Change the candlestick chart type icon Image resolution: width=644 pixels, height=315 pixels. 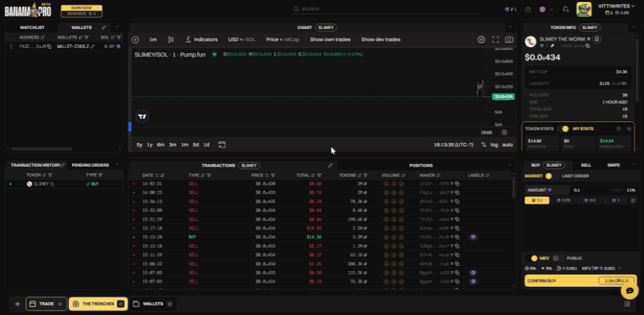point(171,39)
